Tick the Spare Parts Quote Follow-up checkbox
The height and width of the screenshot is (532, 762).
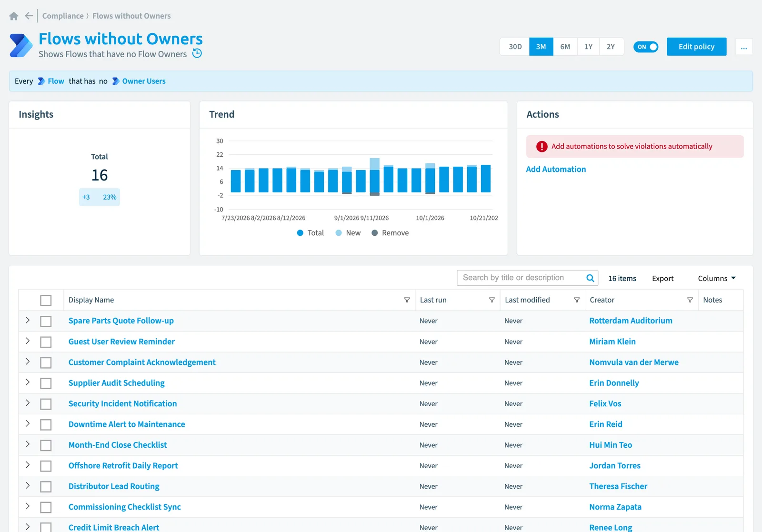point(46,321)
